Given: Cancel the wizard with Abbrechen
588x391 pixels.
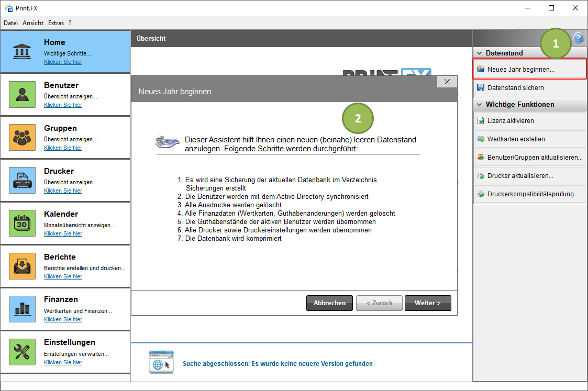Looking at the screenshot, I should [329, 303].
